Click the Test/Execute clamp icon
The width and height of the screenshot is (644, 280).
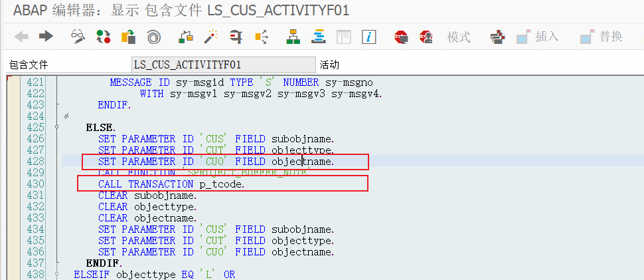(236, 37)
